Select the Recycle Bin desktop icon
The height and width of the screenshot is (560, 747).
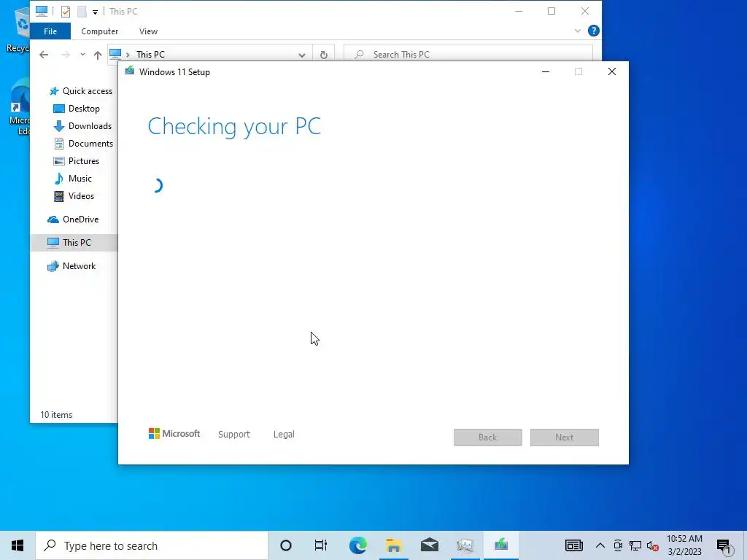[18, 28]
